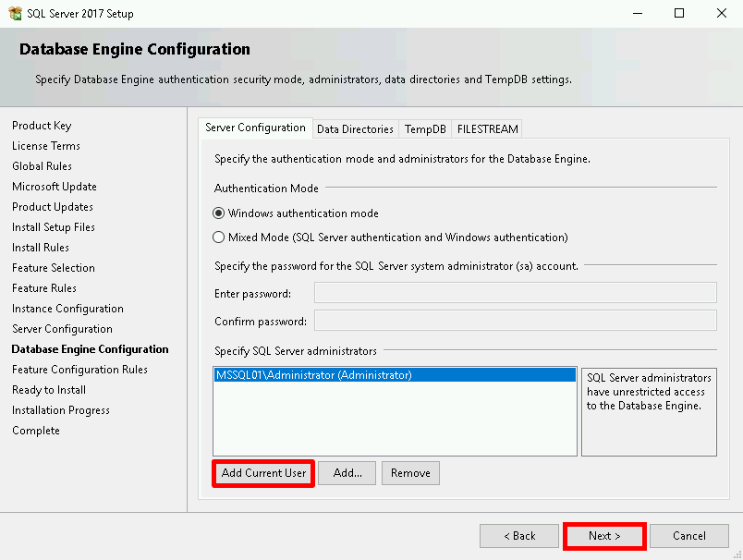
Task: Switch to the Data Directories tab
Action: 355,129
